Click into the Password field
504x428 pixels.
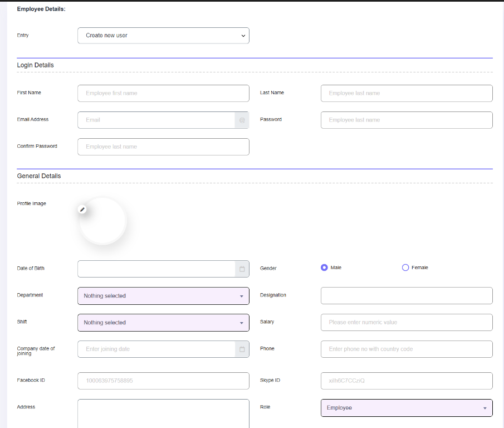pos(407,120)
